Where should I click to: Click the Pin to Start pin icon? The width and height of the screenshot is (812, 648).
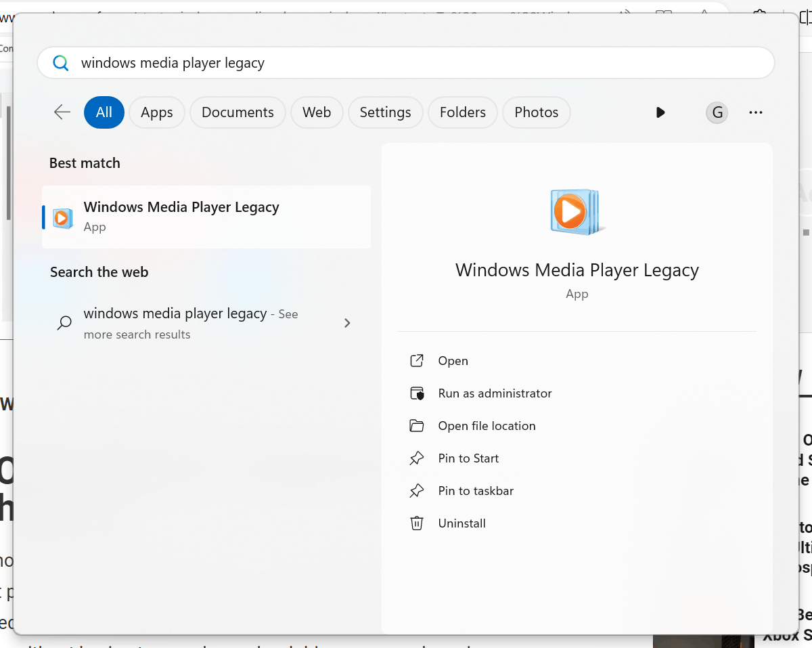coord(417,458)
